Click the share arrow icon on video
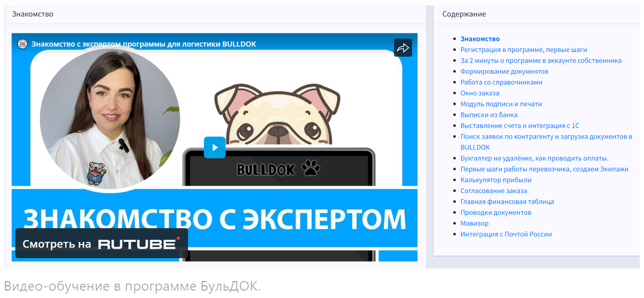The height and width of the screenshot is (298, 644). tap(403, 48)
